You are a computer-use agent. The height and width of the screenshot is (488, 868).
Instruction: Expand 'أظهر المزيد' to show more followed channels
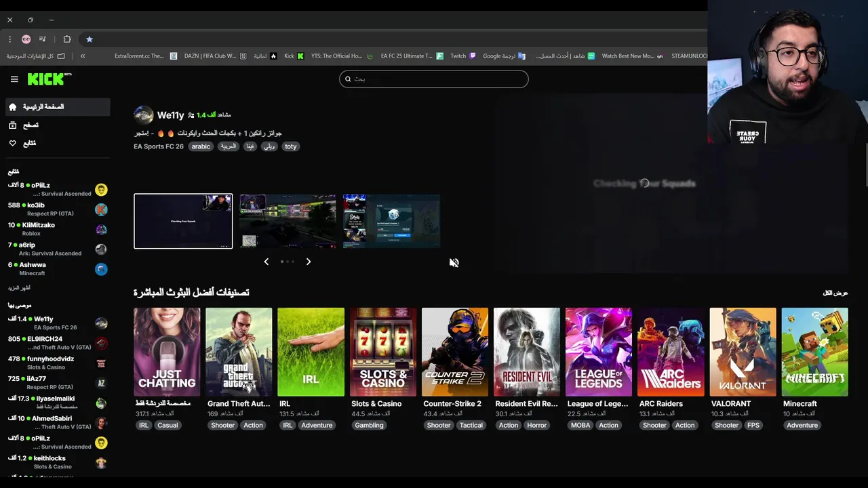click(x=19, y=288)
